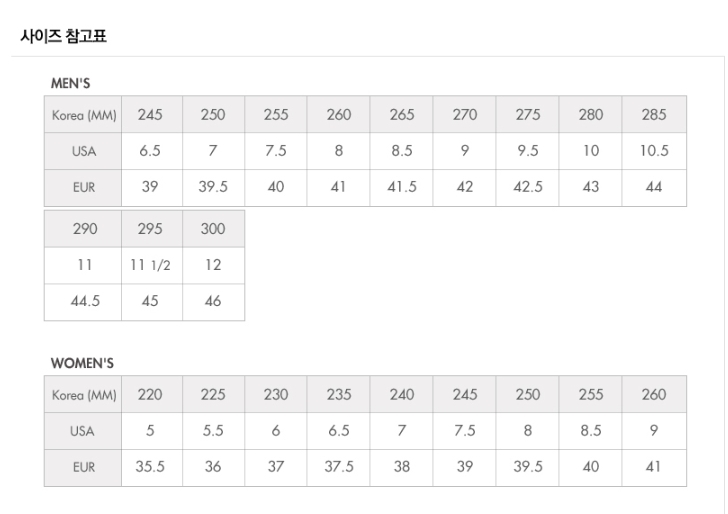The width and height of the screenshot is (728, 514).
Task: Select the EUR 38 cell
Action: [x=402, y=467]
